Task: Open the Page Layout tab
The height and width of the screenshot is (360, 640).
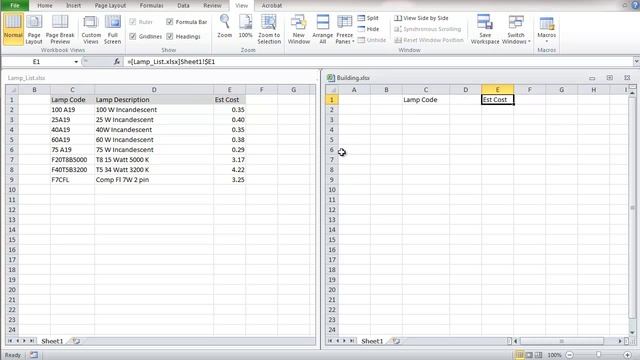Action: tap(110, 5)
